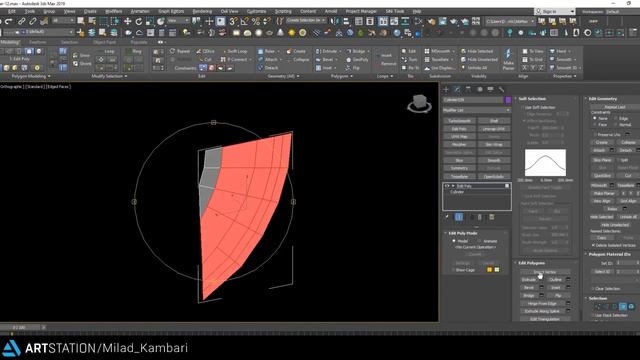Click the Hinge From Edge button

point(542,303)
